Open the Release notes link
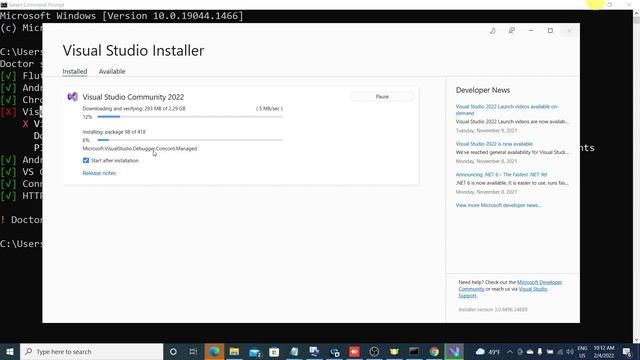640x360 pixels. point(99,173)
